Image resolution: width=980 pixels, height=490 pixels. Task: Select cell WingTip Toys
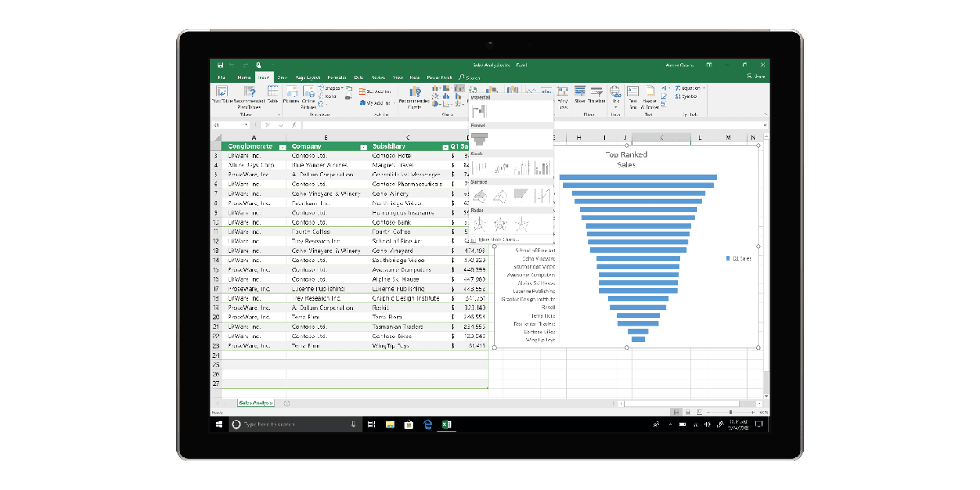pos(408,345)
